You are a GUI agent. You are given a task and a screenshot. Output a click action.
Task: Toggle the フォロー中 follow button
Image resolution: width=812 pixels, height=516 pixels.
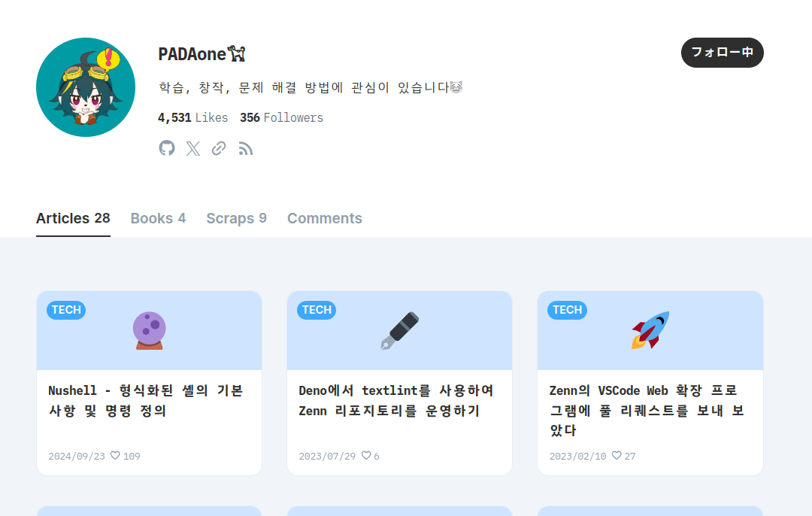[x=723, y=53]
